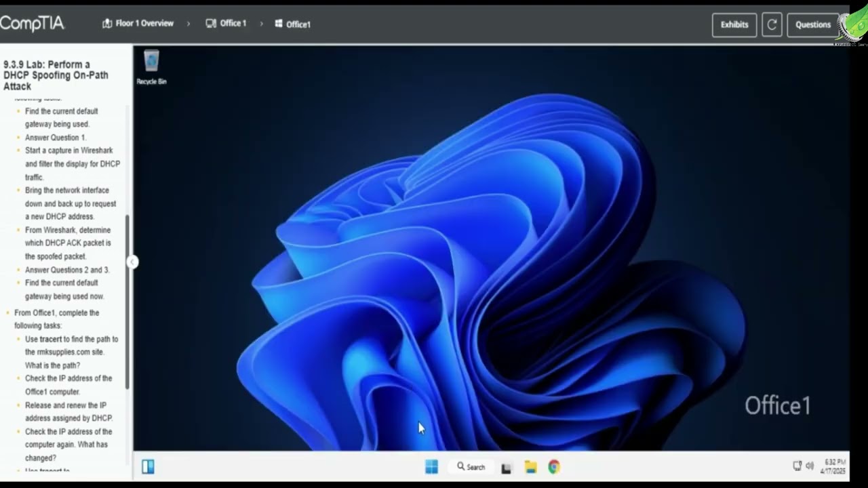Launch File Explorer from the taskbar

(x=530, y=467)
